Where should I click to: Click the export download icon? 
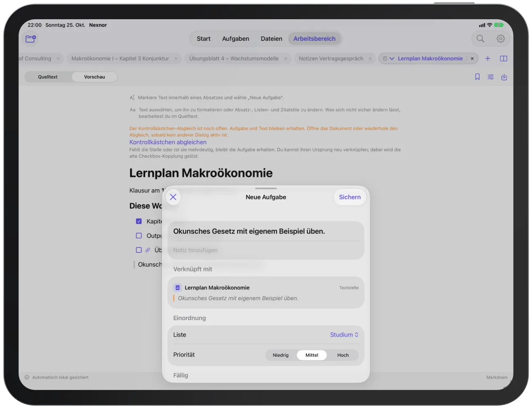504,77
